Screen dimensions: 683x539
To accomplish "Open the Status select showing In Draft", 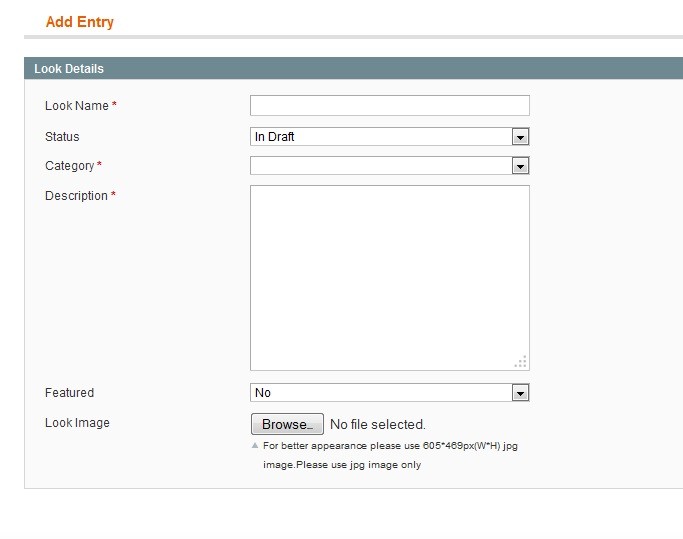I will click(x=389, y=137).
